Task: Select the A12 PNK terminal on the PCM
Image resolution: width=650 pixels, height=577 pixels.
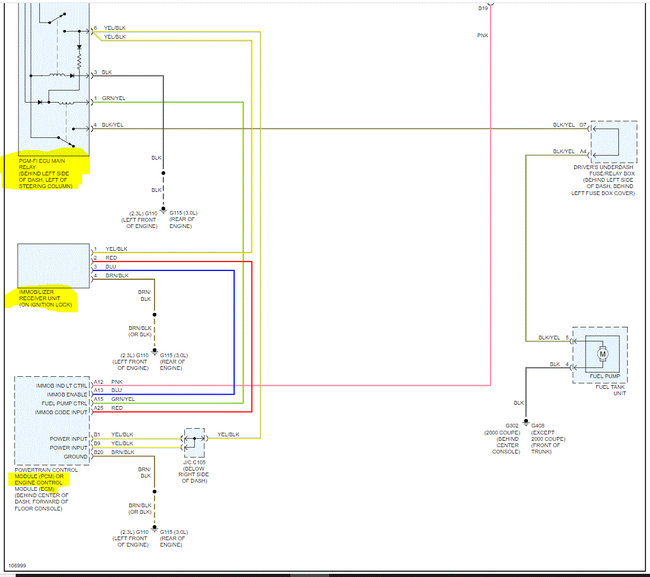Action: tap(108, 382)
